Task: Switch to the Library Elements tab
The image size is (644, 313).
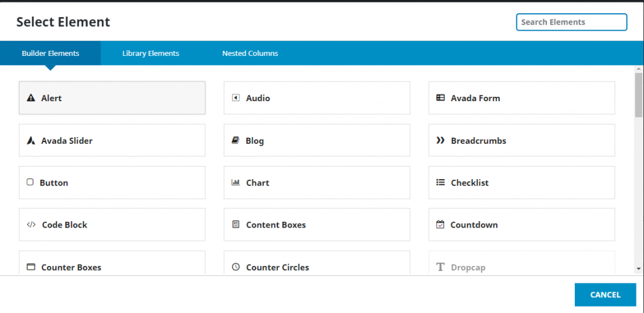Action: pyautogui.click(x=151, y=53)
